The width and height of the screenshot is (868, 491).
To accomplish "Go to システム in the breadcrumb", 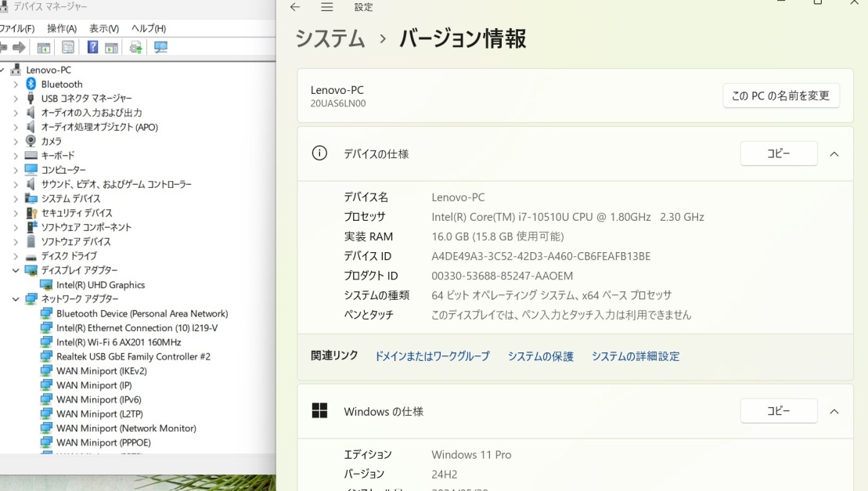I will (x=330, y=38).
